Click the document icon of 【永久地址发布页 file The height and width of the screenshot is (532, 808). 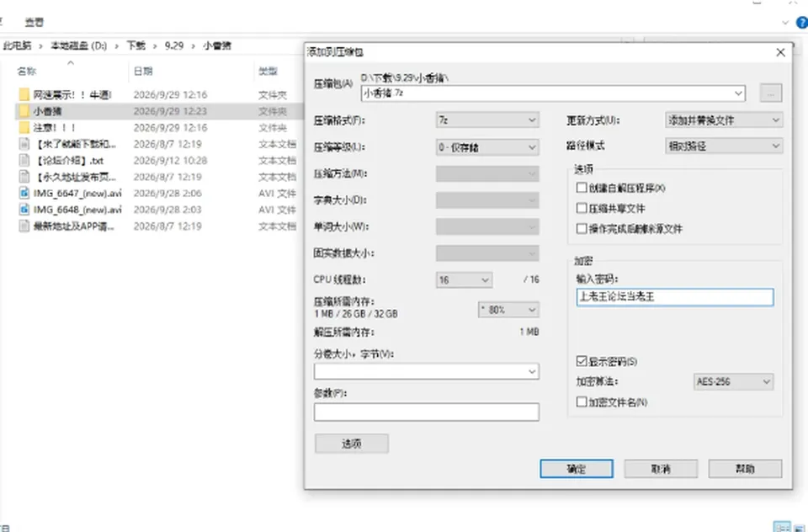[x=24, y=177]
